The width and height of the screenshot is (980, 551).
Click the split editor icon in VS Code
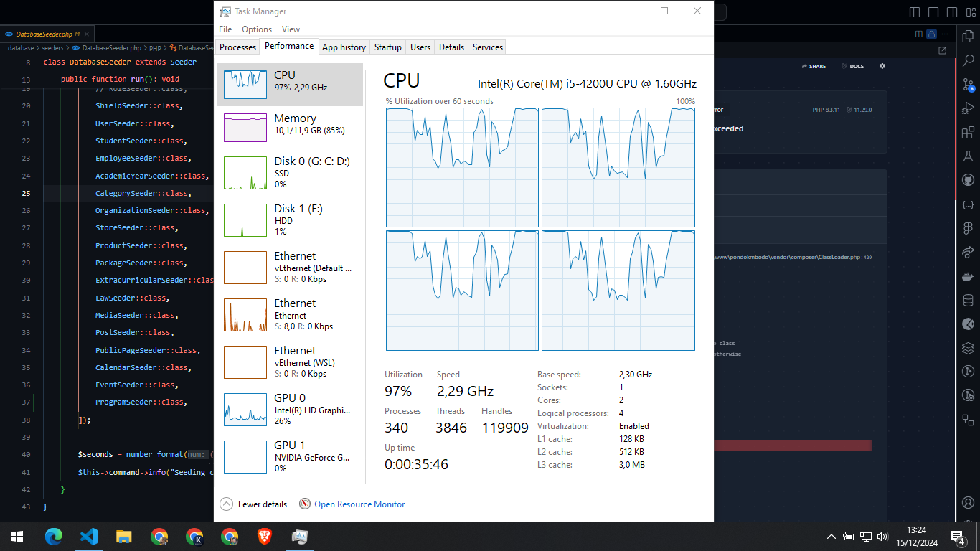tap(919, 34)
